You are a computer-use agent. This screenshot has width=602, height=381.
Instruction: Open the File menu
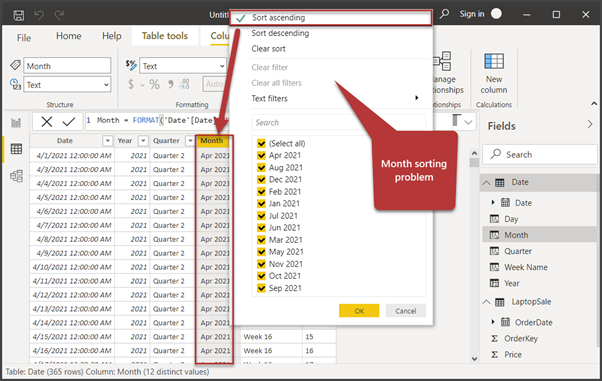24,38
